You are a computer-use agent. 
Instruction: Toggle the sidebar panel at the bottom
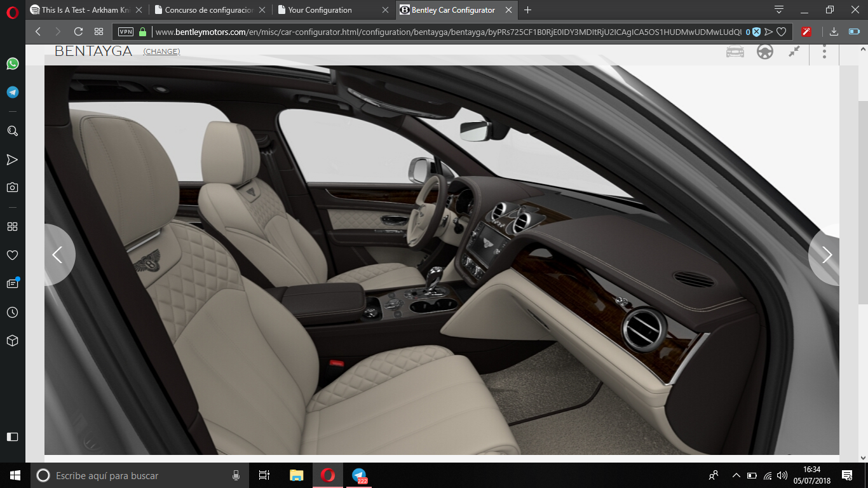click(x=12, y=437)
